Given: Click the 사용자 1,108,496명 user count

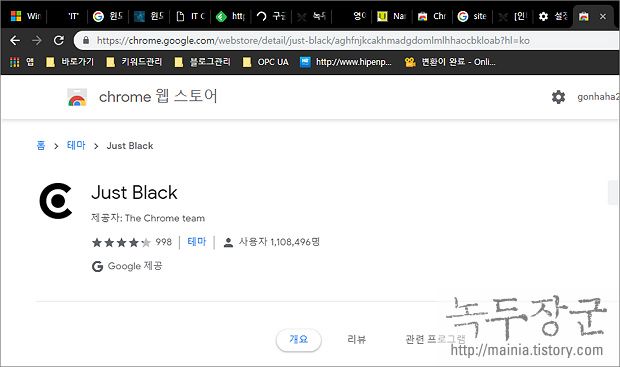Looking at the screenshot, I should 279,242.
